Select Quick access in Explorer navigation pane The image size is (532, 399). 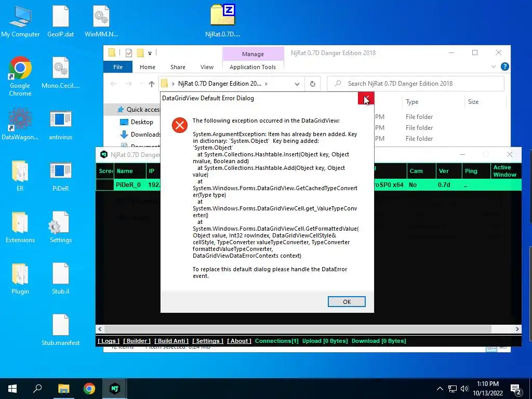point(139,109)
